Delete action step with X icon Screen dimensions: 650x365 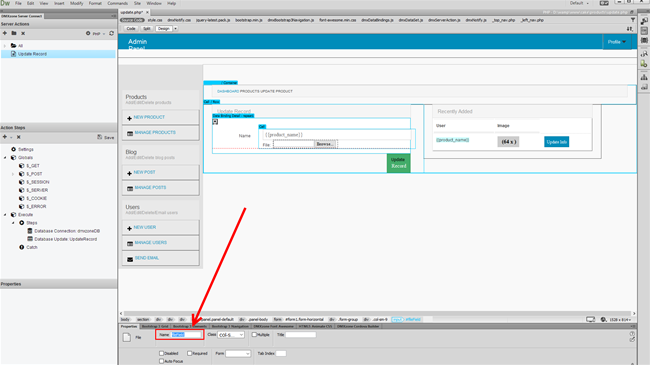pyautogui.click(x=19, y=137)
